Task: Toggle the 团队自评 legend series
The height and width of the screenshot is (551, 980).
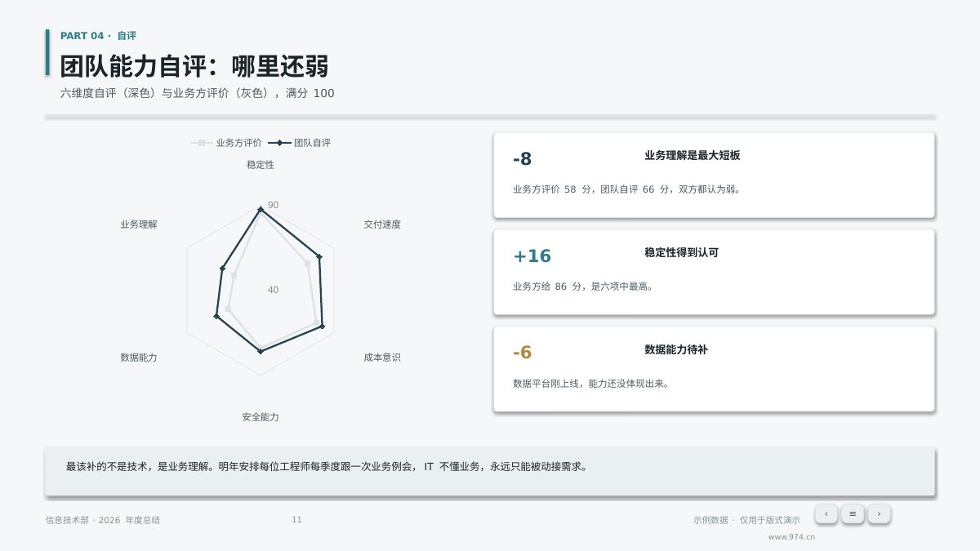Action: click(300, 143)
